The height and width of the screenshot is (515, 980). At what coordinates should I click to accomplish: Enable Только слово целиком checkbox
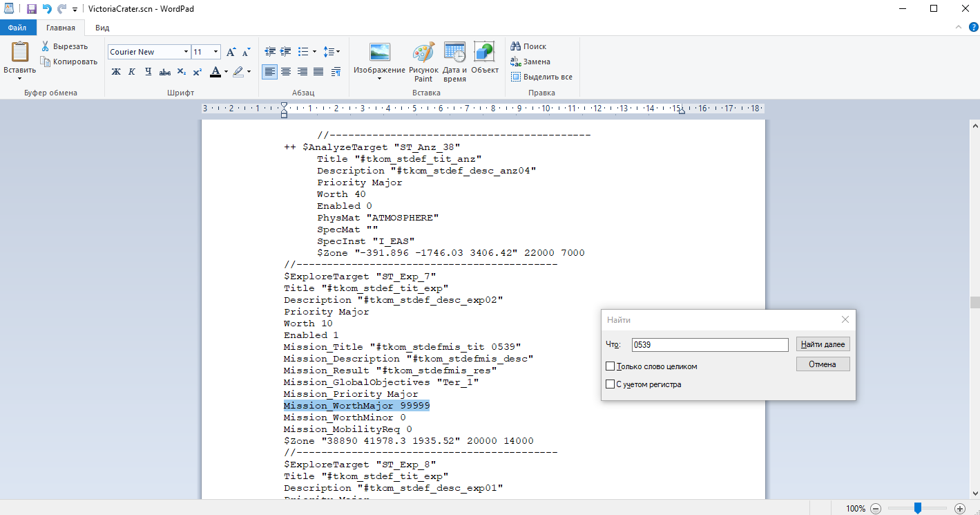[610, 366]
